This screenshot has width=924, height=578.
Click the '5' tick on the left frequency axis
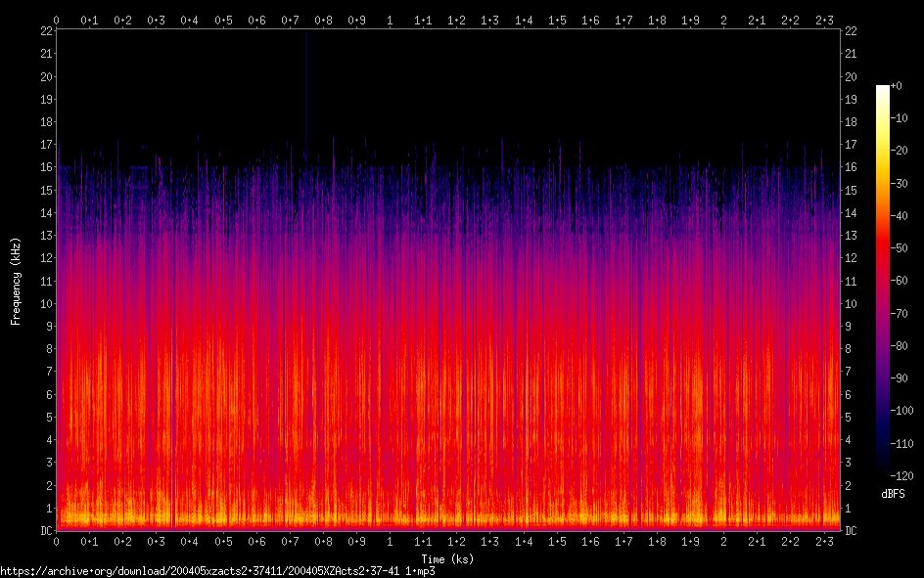[x=50, y=418]
